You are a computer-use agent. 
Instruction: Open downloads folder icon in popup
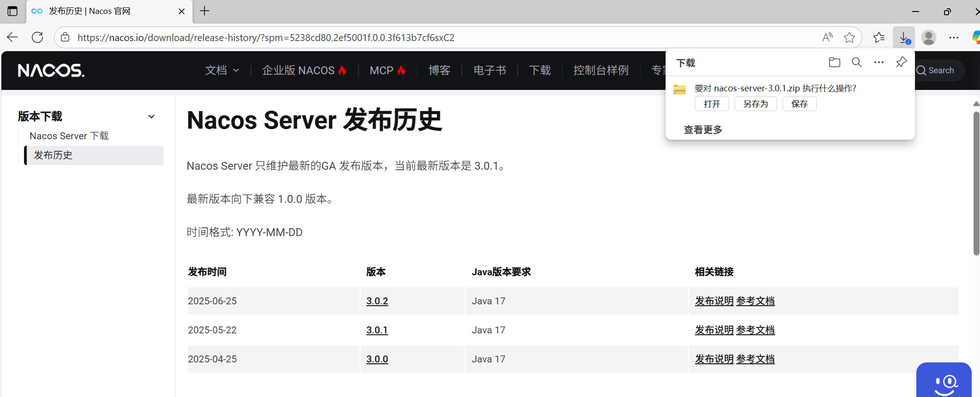(x=834, y=62)
